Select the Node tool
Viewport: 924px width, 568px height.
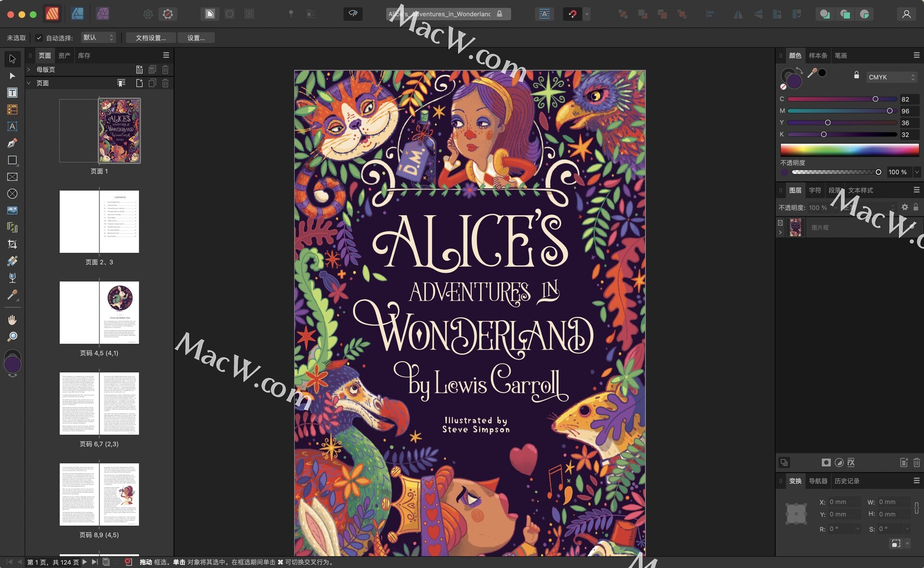(13, 76)
